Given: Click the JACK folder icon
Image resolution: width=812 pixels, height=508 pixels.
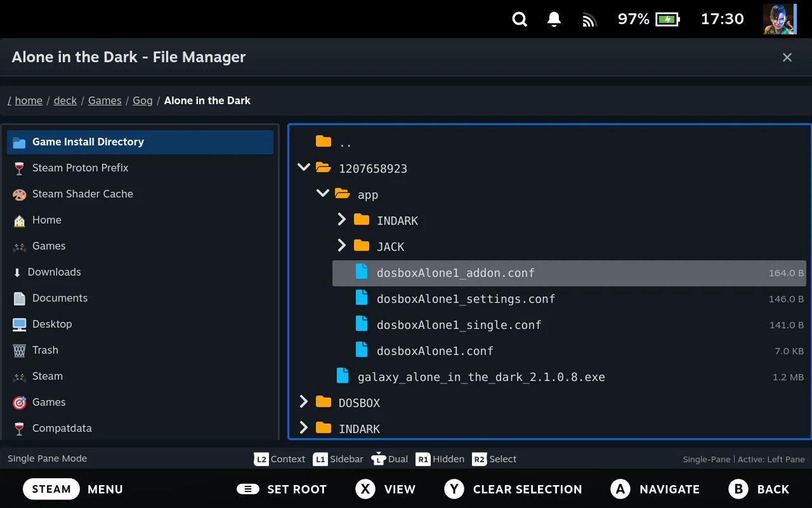Looking at the screenshot, I should click(x=362, y=246).
